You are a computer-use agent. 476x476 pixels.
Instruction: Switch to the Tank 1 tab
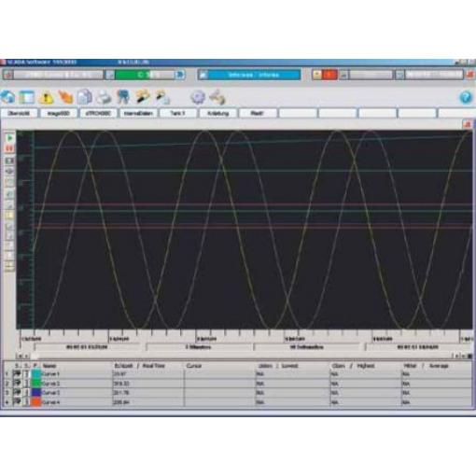tap(177, 113)
